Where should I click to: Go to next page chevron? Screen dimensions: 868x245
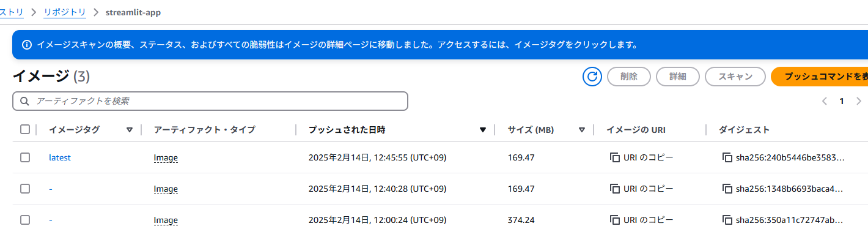(x=859, y=101)
